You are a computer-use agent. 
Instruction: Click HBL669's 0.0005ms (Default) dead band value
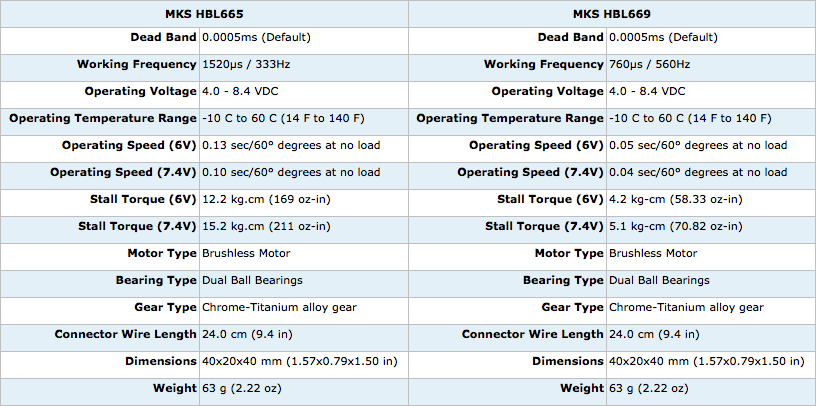[664, 37]
